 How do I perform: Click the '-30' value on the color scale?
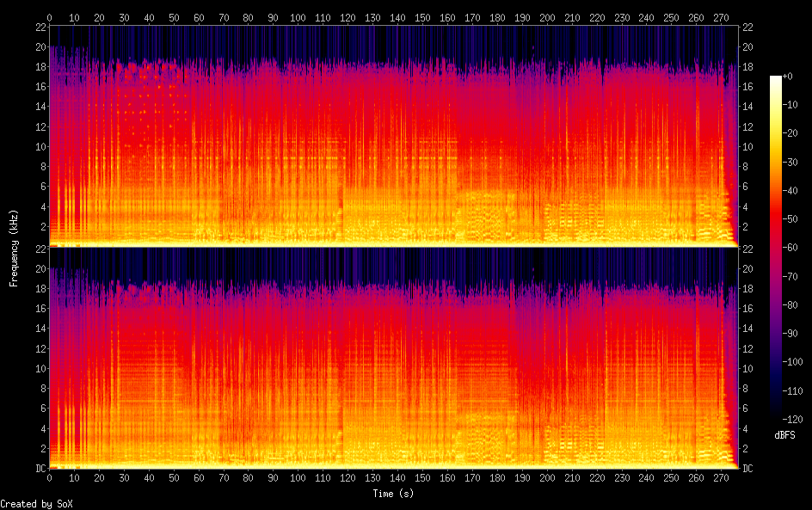[790, 162]
